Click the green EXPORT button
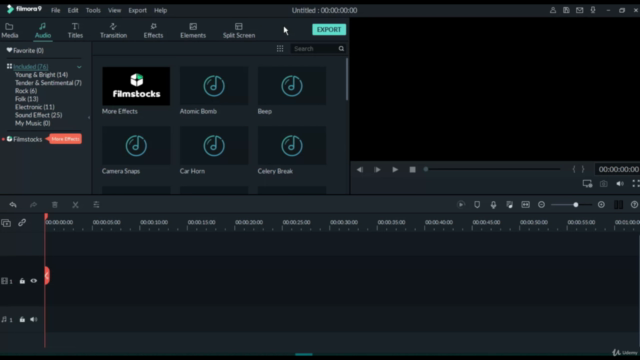Image resolution: width=640 pixels, height=360 pixels. (x=329, y=29)
